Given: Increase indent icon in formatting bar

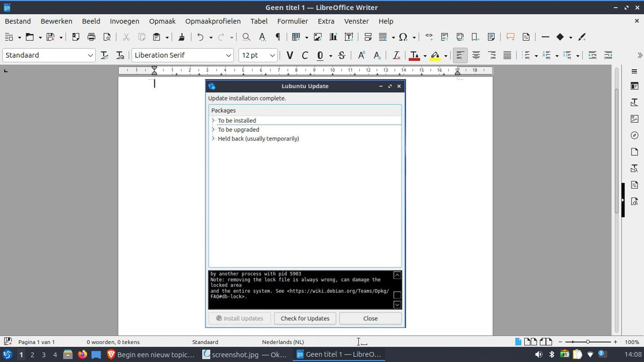Looking at the screenshot, I should [593, 55].
